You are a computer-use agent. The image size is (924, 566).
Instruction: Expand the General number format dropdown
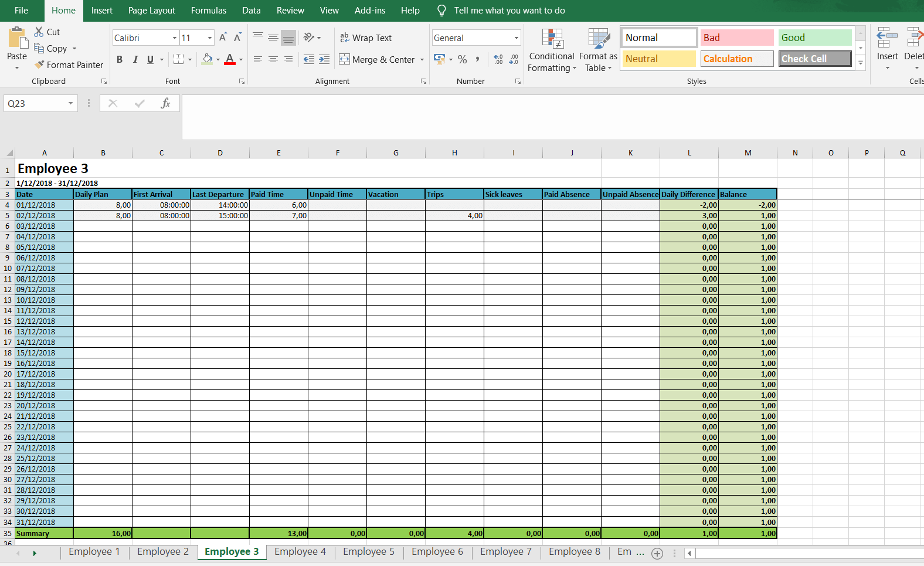point(516,38)
